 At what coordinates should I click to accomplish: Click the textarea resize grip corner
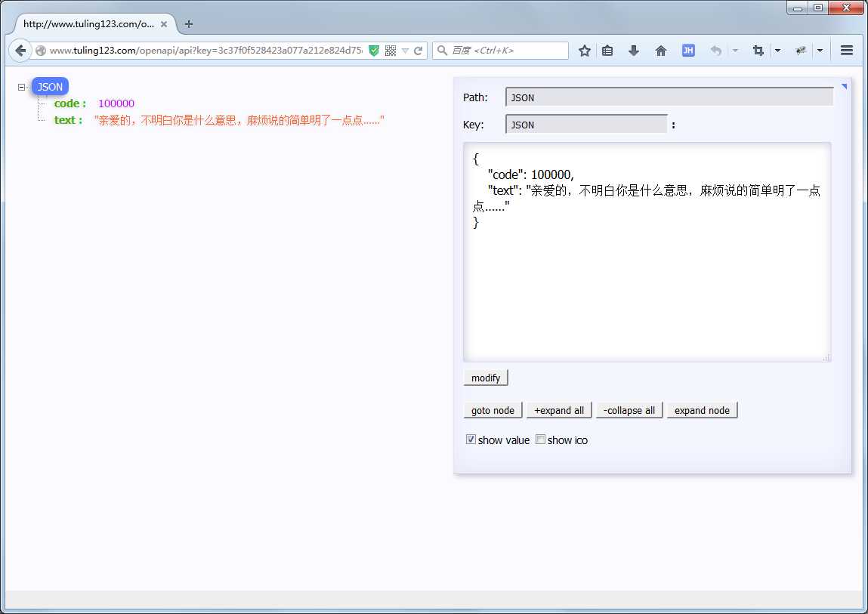click(826, 357)
